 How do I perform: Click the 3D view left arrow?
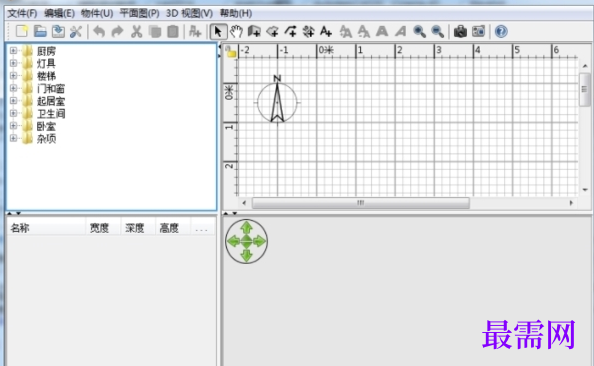click(x=234, y=241)
